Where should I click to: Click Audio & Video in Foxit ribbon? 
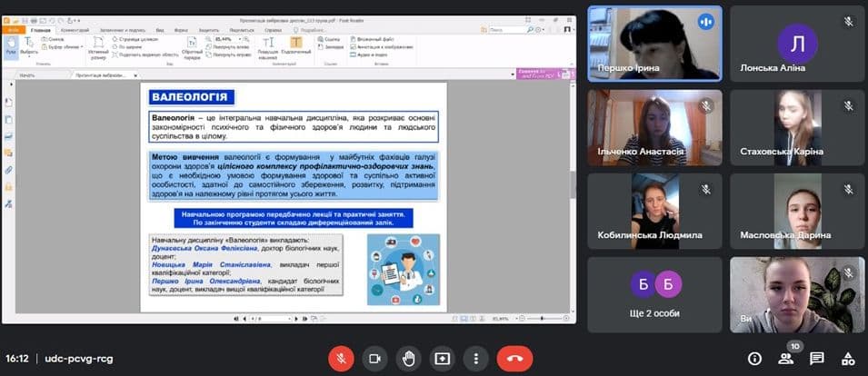(369, 54)
